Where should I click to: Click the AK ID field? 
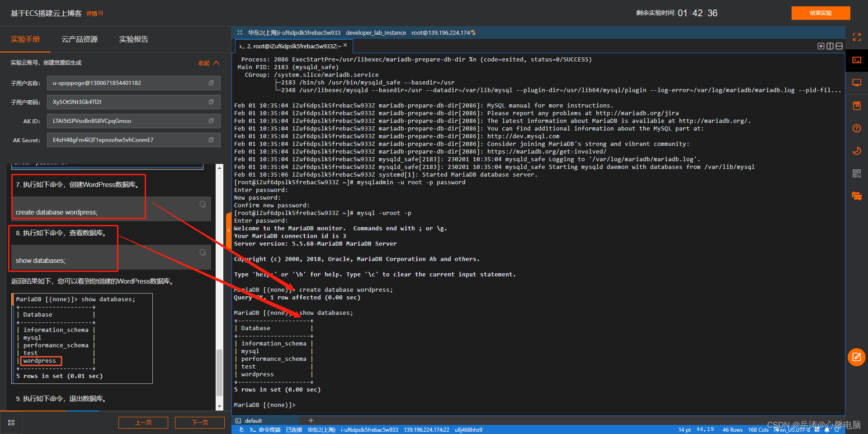(x=133, y=121)
